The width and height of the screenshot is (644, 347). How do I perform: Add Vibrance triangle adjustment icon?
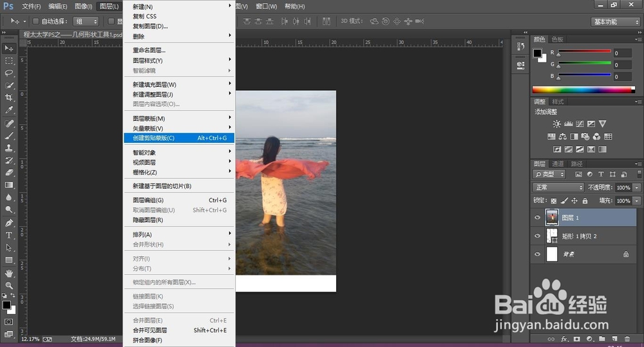[603, 124]
